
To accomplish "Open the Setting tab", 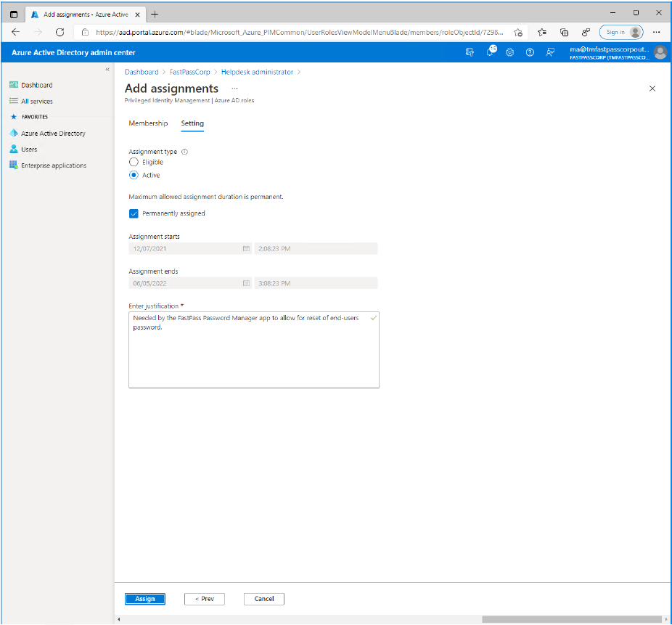I will coord(192,123).
